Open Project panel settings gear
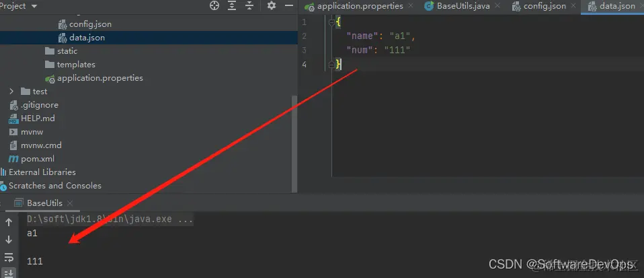This screenshot has width=644, height=278. coord(272,6)
